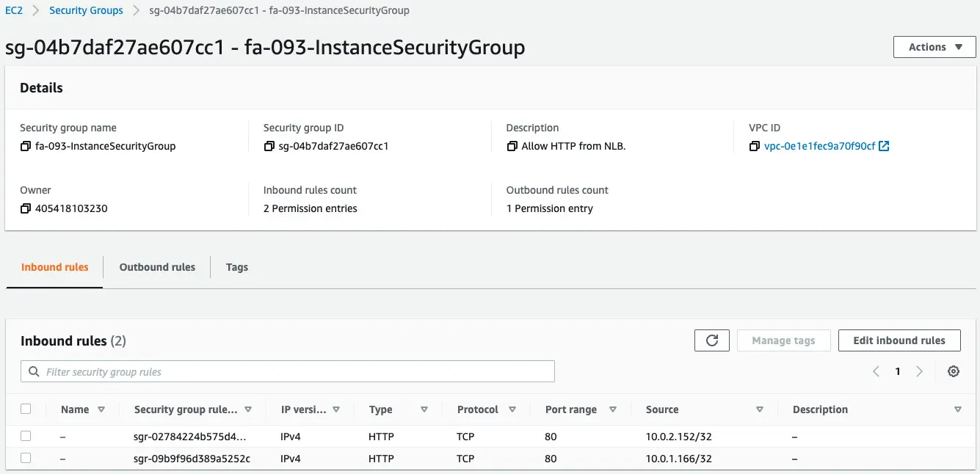Copy the security group ID sg-04b7daf27ae607cc1
The image size is (980, 474).
269,145
